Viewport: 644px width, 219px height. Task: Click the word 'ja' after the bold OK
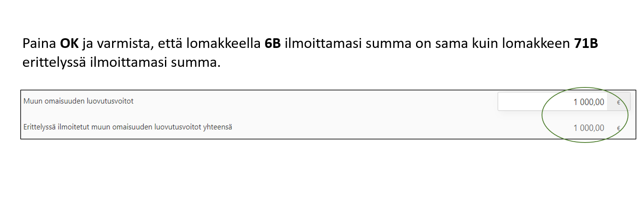87,44
